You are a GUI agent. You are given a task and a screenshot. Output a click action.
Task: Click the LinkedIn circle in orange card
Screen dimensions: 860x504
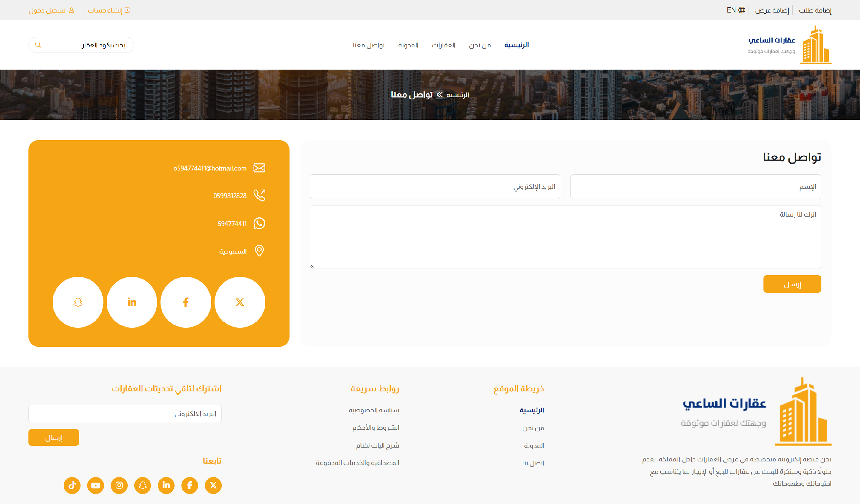tap(132, 302)
